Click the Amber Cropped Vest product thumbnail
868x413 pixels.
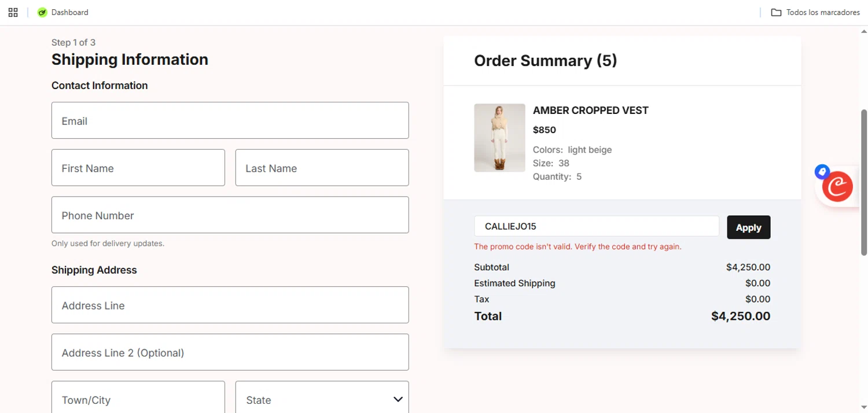(x=499, y=138)
